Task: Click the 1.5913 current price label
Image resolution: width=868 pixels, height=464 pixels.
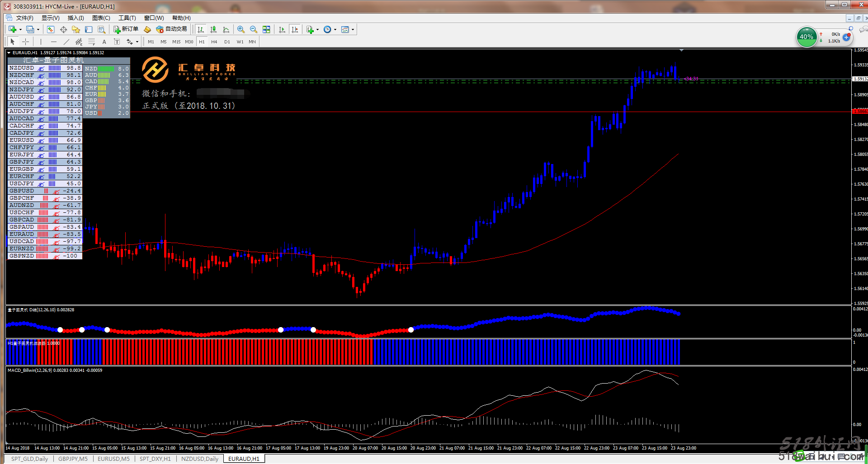Action: click(860, 79)
